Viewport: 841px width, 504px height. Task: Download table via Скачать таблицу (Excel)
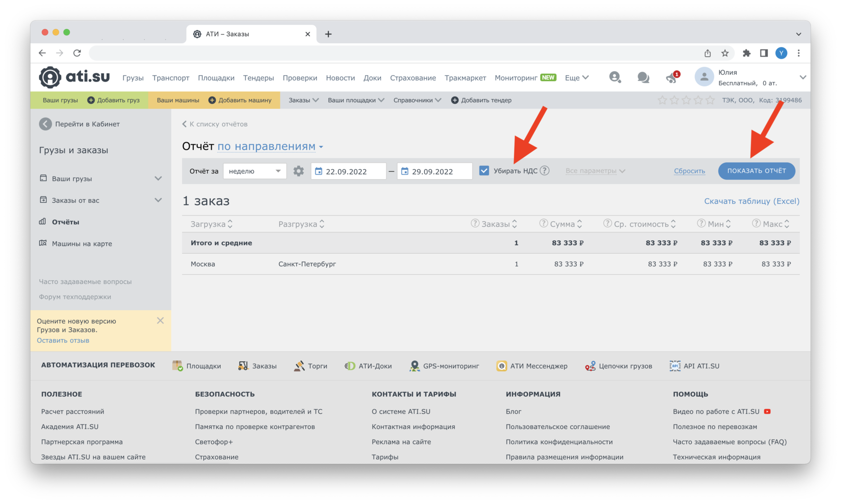751,201
